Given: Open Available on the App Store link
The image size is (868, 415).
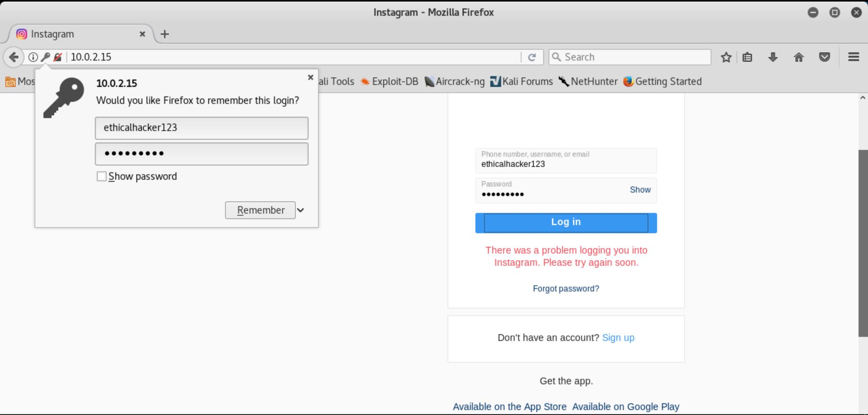Looking at the screenshot, I should click(509, 406).
